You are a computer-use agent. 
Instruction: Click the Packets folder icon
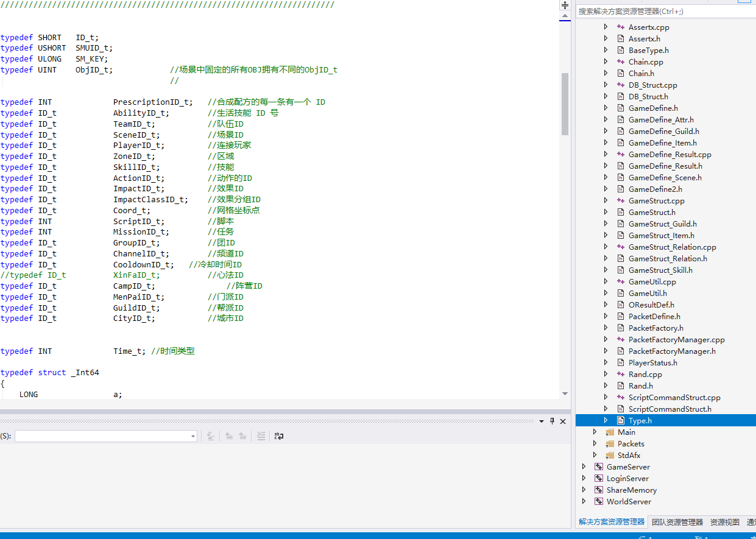click(x=610, y=444)
